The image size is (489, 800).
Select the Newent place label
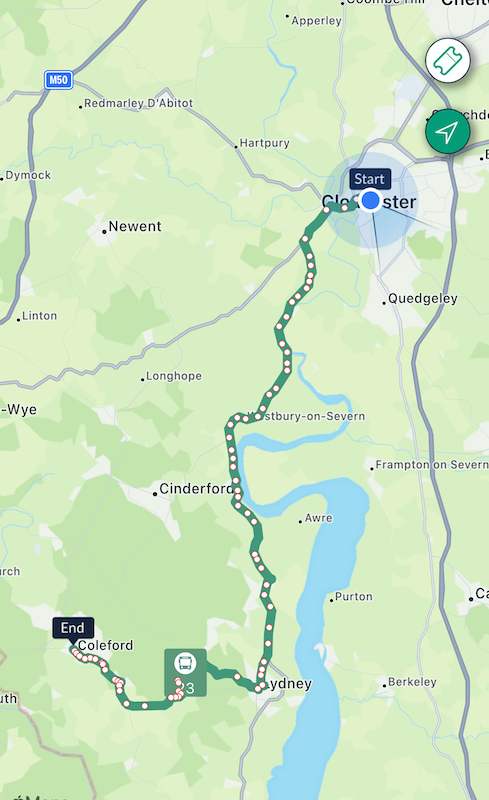click(x=135, y=226)
